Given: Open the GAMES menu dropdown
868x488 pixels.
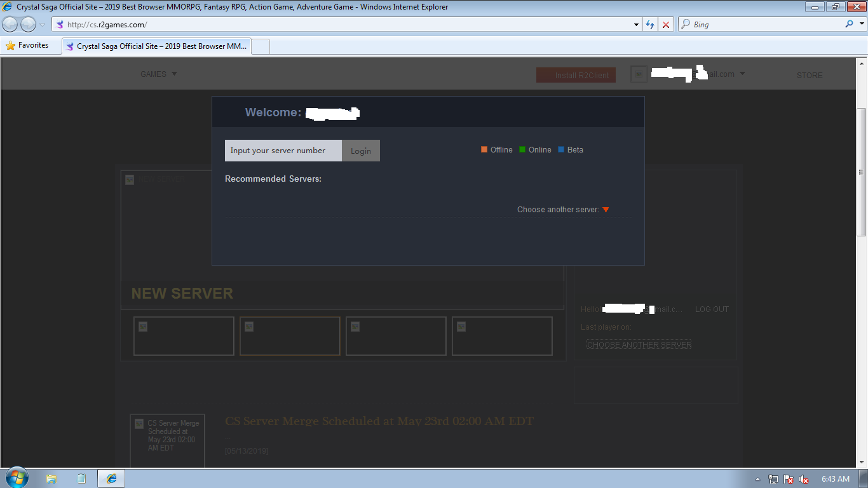Looking at the screenshot, I should click(159, 74).
